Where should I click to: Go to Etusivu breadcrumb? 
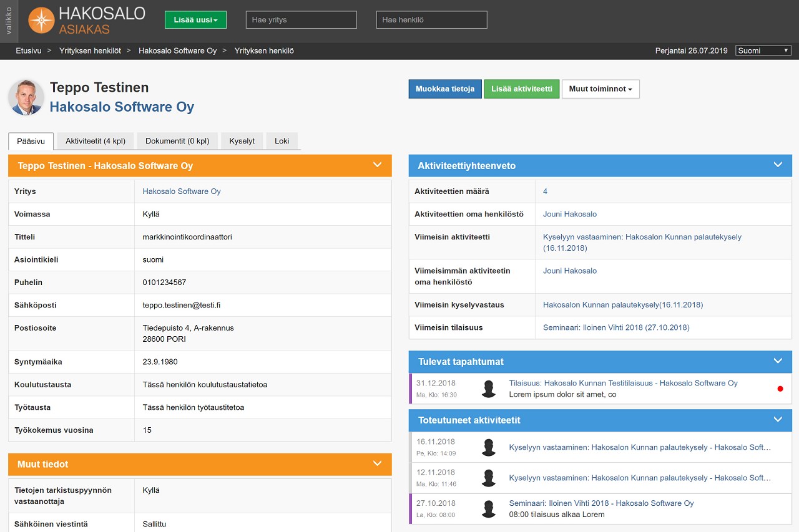click(x=29, y=51)
